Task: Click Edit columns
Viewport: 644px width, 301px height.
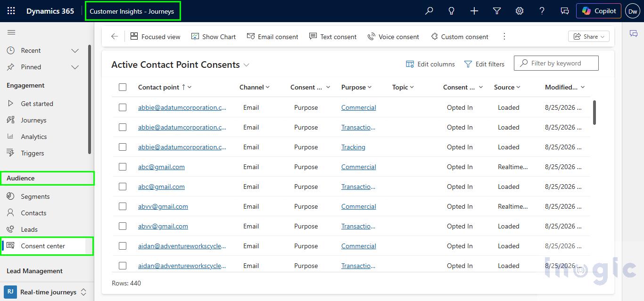Action: pos(430,64)
